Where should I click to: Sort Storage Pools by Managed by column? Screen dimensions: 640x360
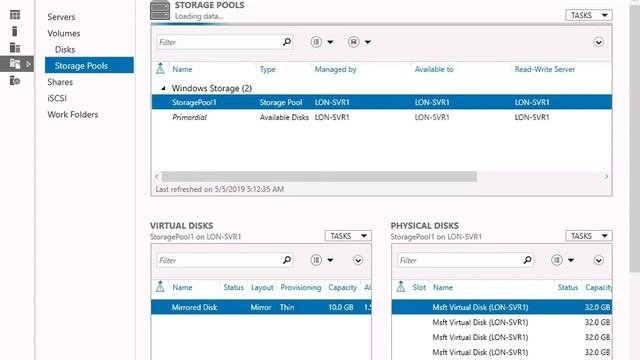point(336,69)
